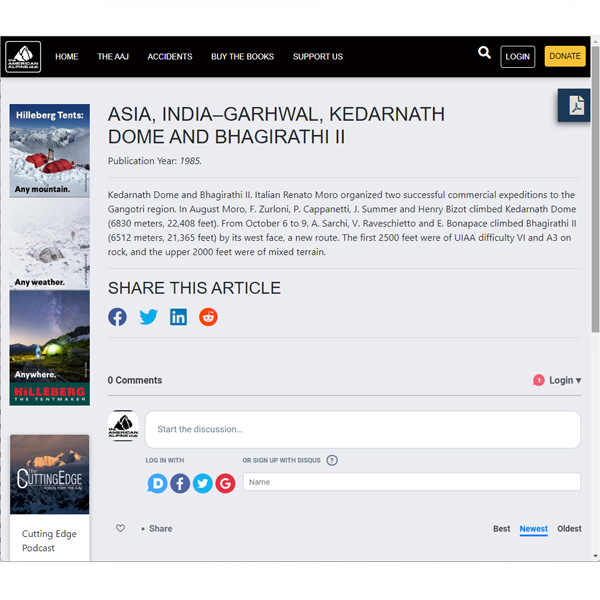Image resolution: width=600 pixels, height=600 pixels.
Task: Share article on LinkedIn
Action: (178, 317)
